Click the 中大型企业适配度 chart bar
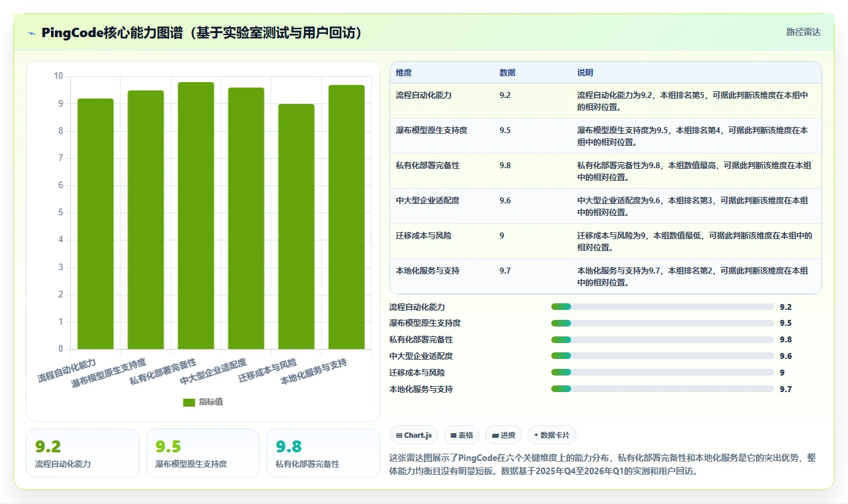Viewport: 848px width, 504px height. tap(246, 219)
